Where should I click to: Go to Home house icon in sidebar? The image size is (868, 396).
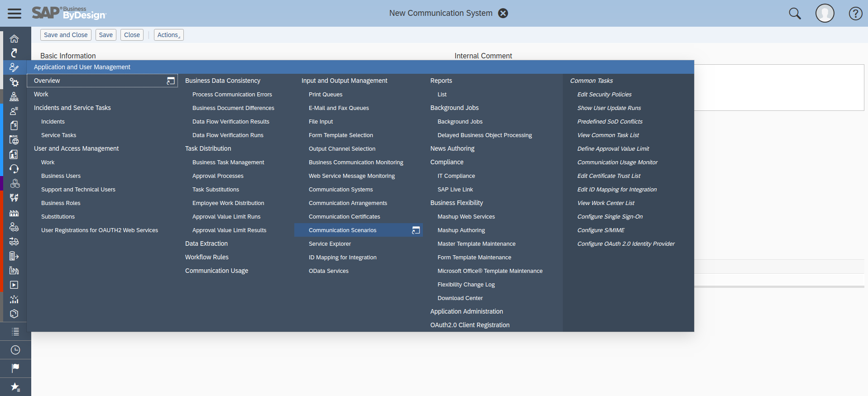(x=14, y=38)
